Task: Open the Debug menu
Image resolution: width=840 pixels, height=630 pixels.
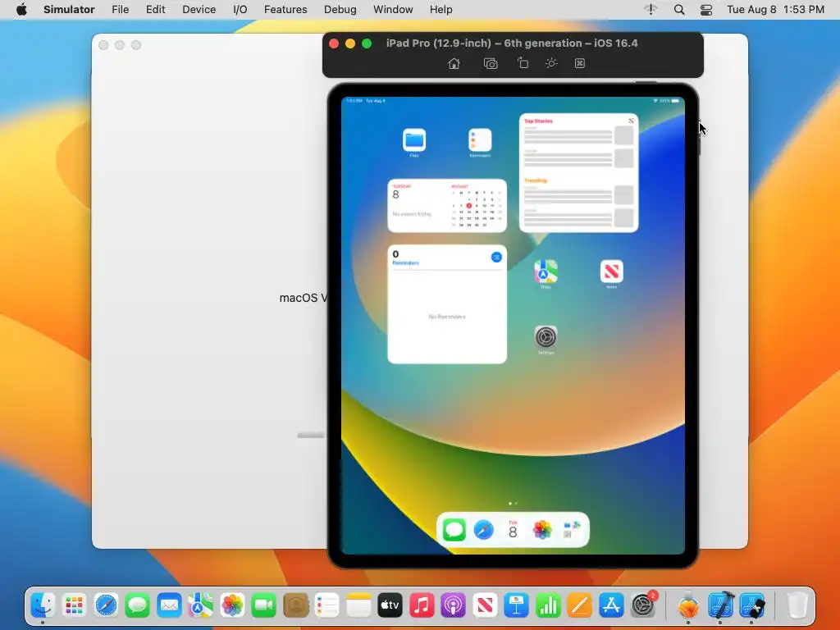Action: (340, 10)
